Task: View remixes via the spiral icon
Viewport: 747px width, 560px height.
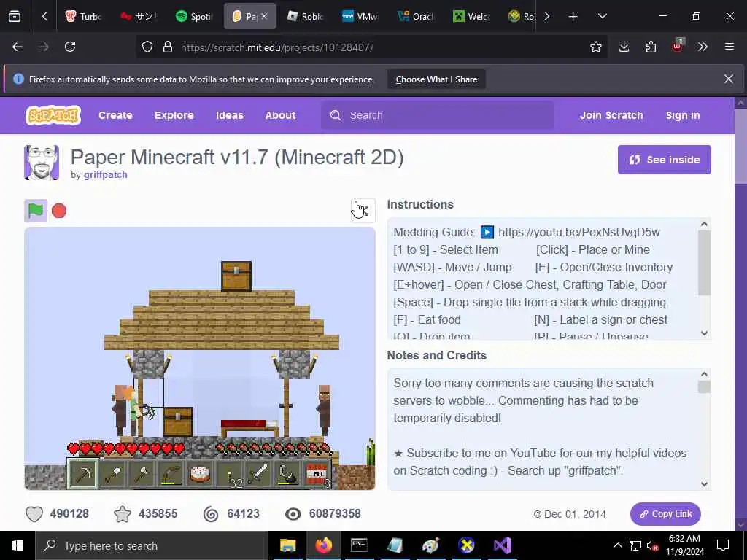Action: click(x=211, y=514)
